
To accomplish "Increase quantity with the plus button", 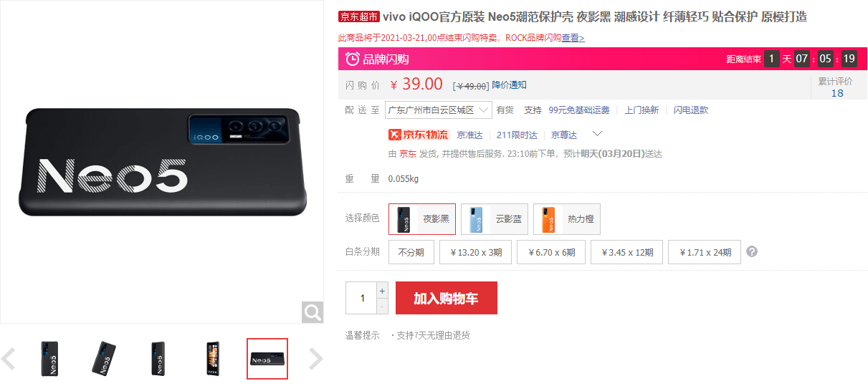I will click(x=382, y=291).
